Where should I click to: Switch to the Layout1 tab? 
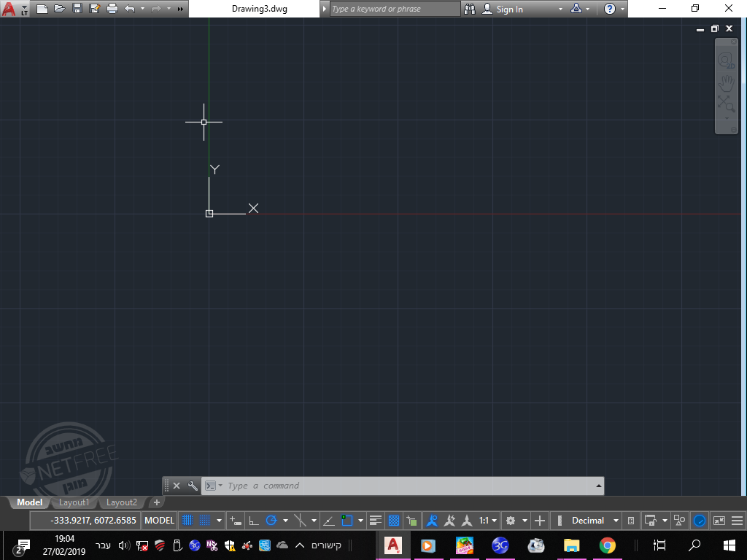coord(74,502)
